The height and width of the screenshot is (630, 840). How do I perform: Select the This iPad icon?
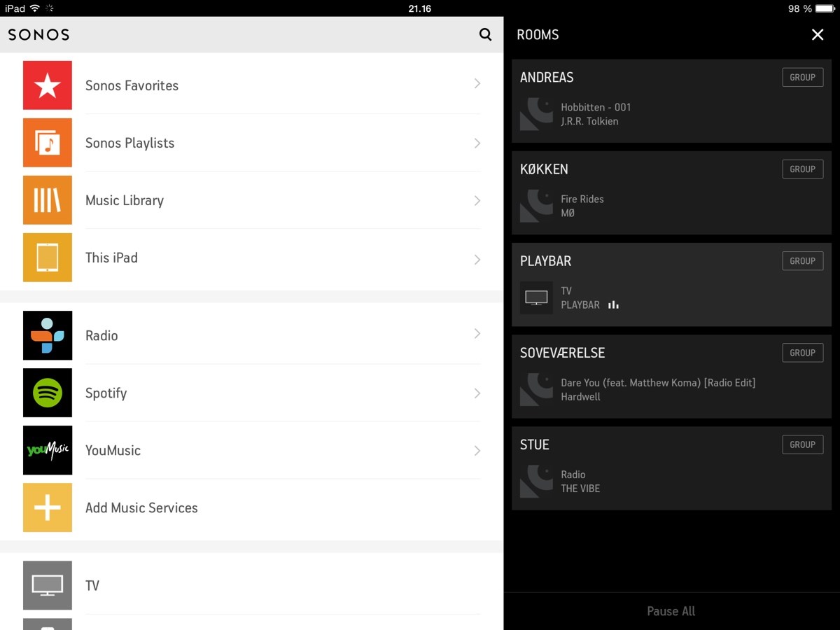pos(48,258)
